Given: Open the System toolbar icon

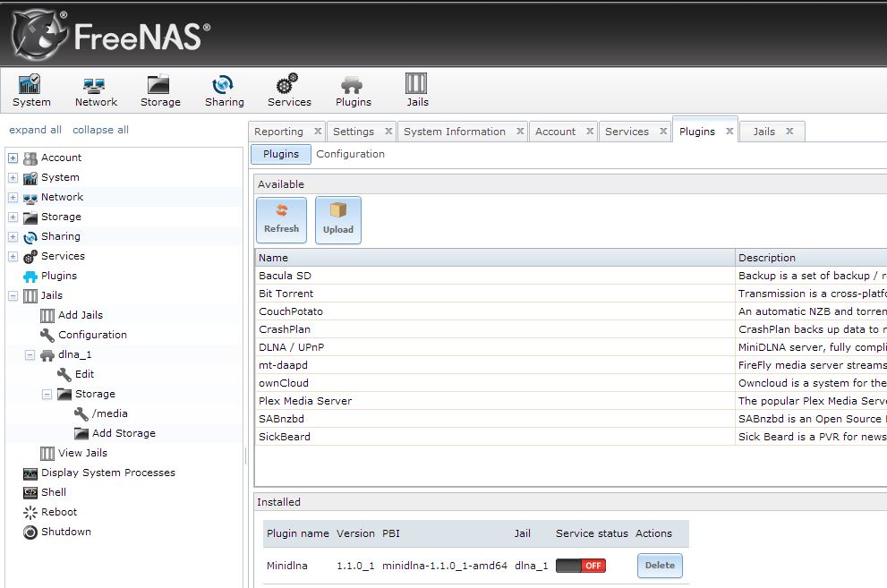Looking at the screenshot, I should [31, 90].
